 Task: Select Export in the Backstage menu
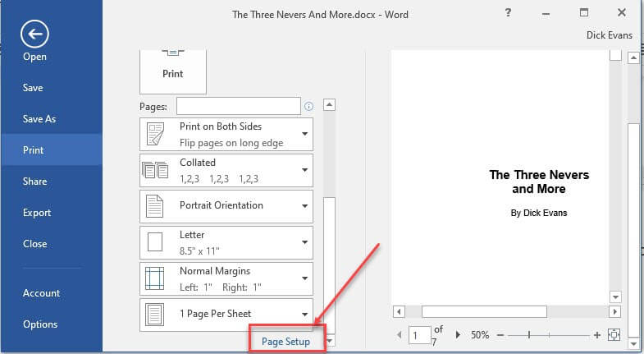point(37,213)
